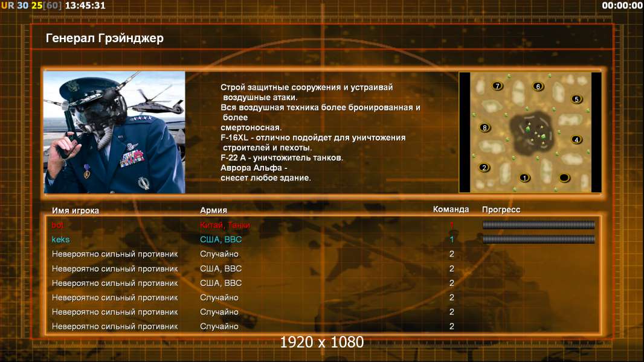Screen dimensions: 644x362
Task: Click start position marker 6 on map
Action: click(x=538, y=86)
